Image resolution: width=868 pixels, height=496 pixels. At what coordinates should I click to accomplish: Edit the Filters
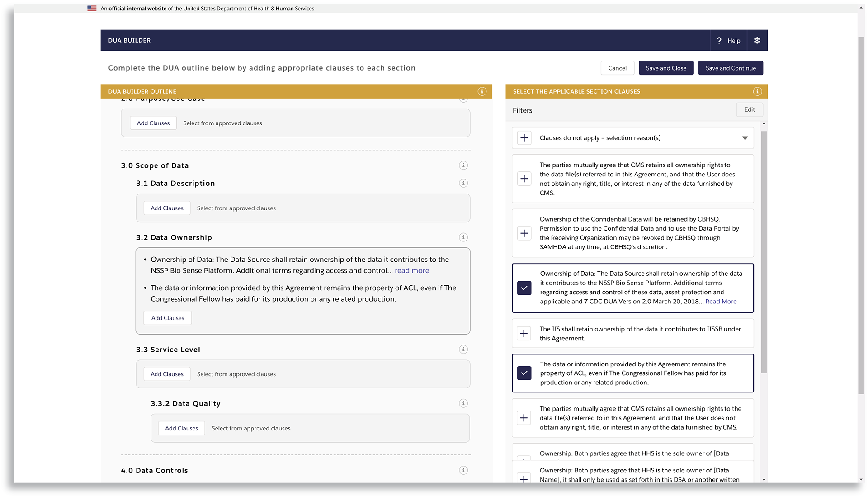coord(749,110)
